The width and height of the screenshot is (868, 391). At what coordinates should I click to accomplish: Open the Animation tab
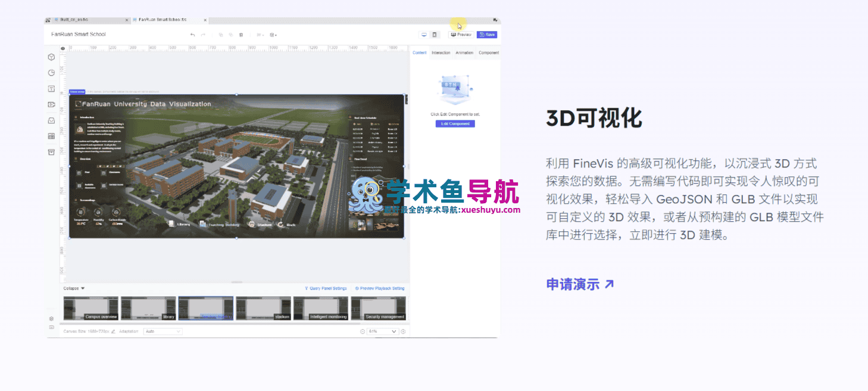tap(464, 52)
